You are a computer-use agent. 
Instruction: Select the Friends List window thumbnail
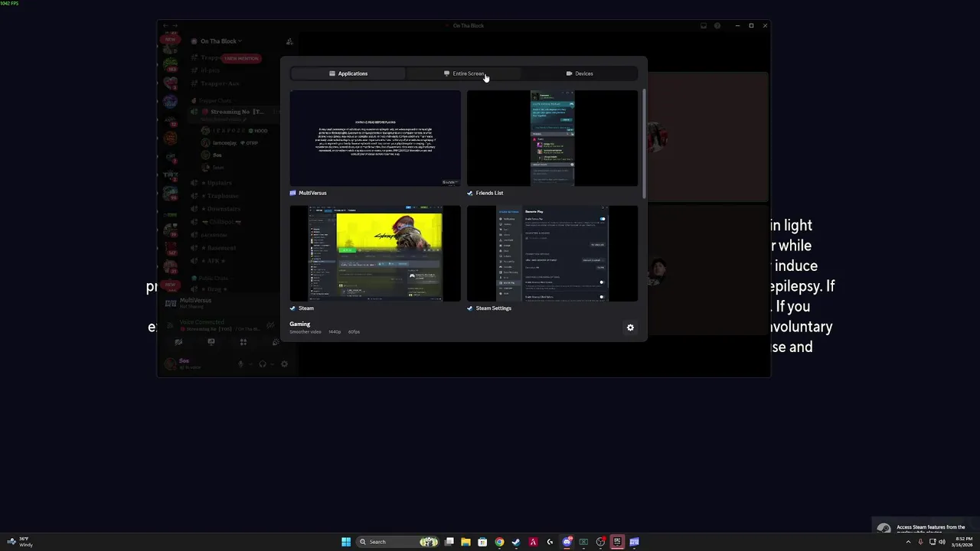552,138
